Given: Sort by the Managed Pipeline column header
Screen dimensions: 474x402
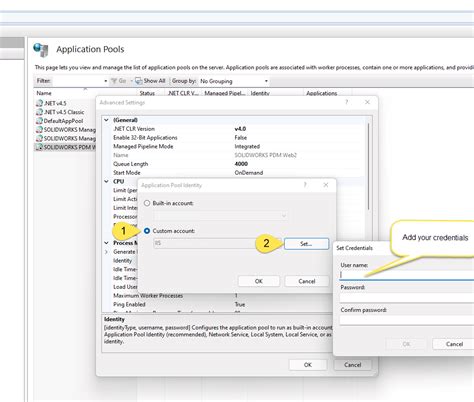Looking at the screenshot, I should (225, 93).
